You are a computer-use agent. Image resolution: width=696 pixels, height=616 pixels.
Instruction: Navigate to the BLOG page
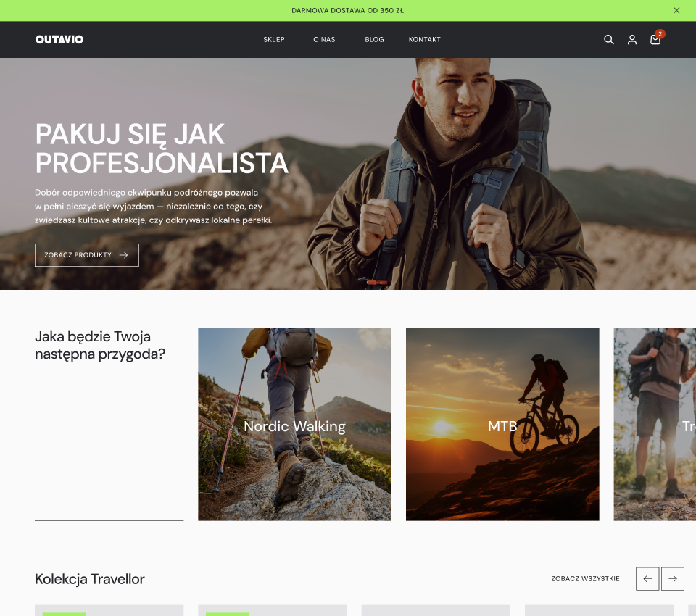(x=374, y=40)
